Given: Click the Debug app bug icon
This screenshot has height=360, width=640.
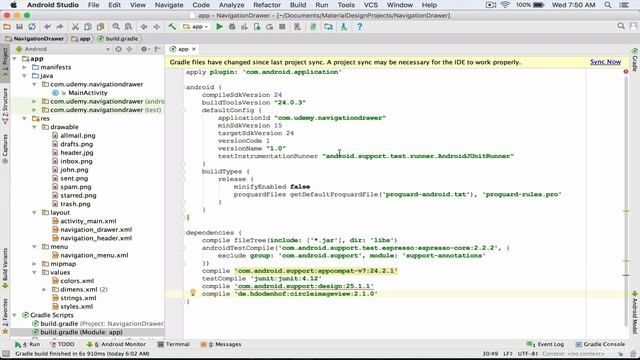Looking at the screenshot, I should pos(232,27).
